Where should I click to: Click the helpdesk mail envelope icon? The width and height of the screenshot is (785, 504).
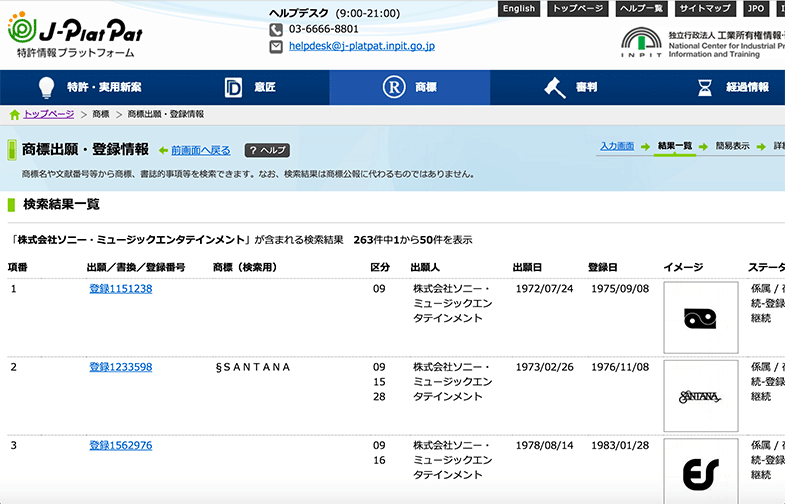[x=276, y=47]
